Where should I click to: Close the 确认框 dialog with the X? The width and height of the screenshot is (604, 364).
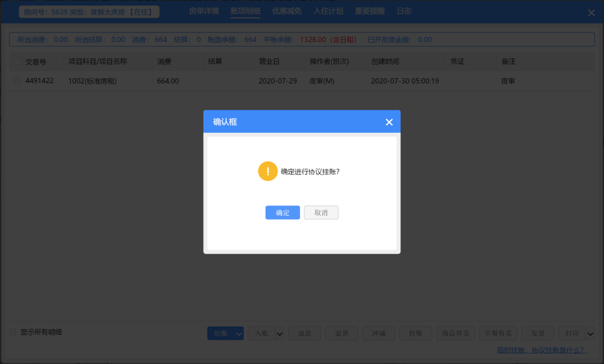pos(389,122)
